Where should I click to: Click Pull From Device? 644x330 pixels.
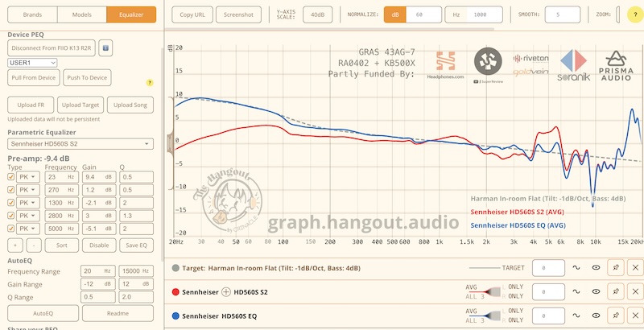pyautogui.click(x=34, y=77)
